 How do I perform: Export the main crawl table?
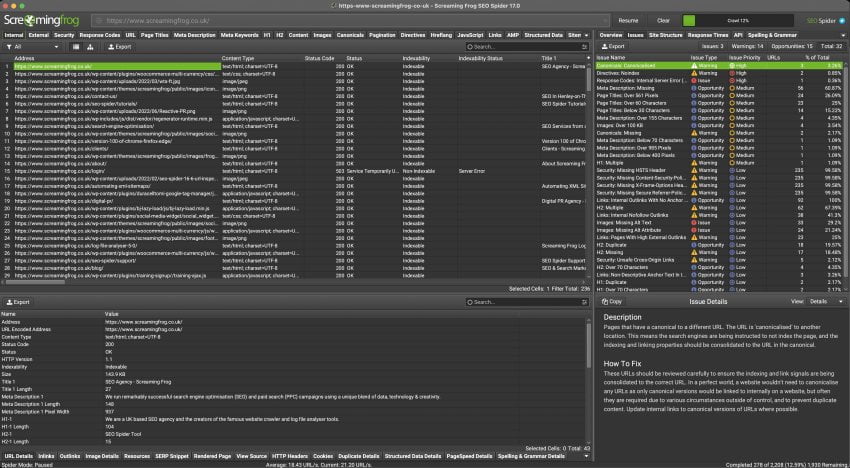coord(119,47)
